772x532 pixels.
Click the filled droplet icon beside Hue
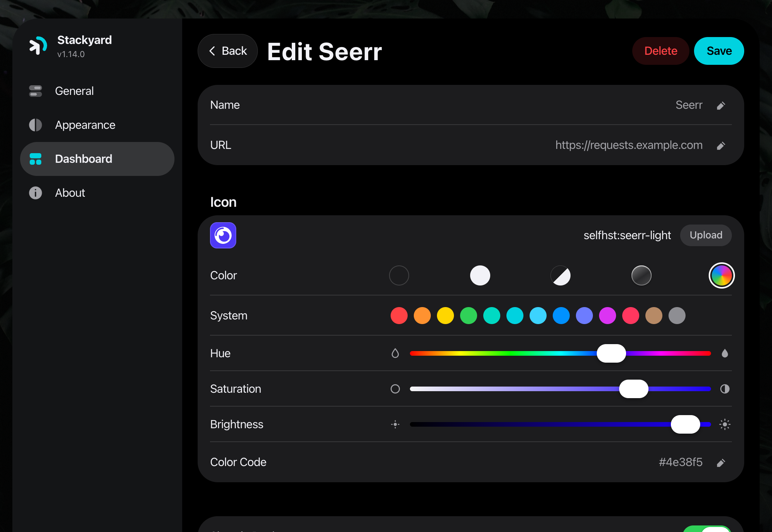click(725, 353)
